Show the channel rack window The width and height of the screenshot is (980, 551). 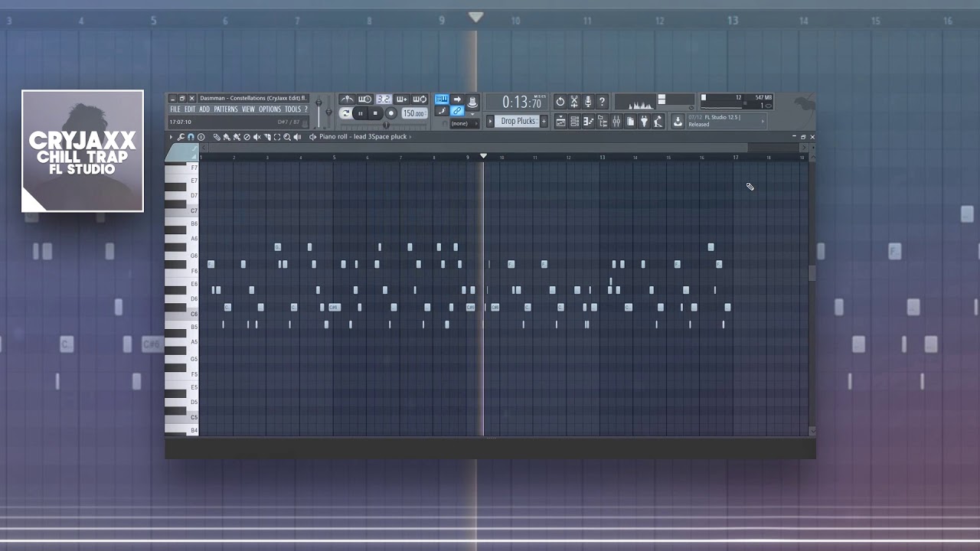click(574, 121)
